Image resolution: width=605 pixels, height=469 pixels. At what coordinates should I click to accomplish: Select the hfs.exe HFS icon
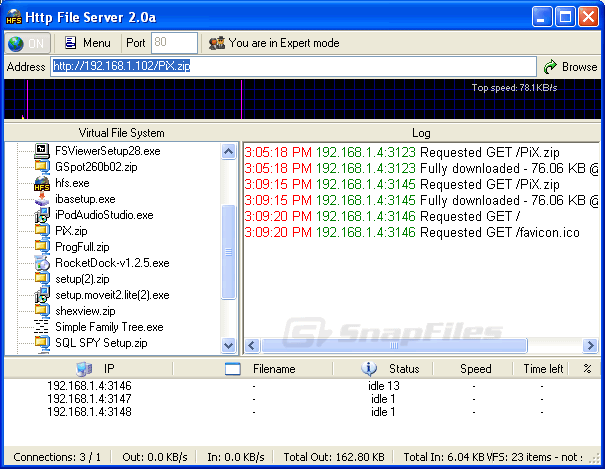pos(42,183)
